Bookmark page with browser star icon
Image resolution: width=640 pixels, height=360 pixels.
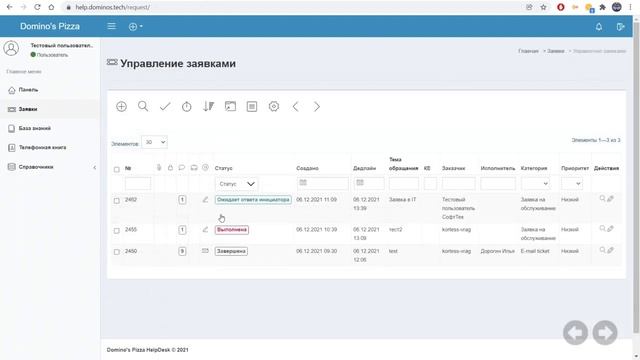pyautogui.click(x=543, y=7)
